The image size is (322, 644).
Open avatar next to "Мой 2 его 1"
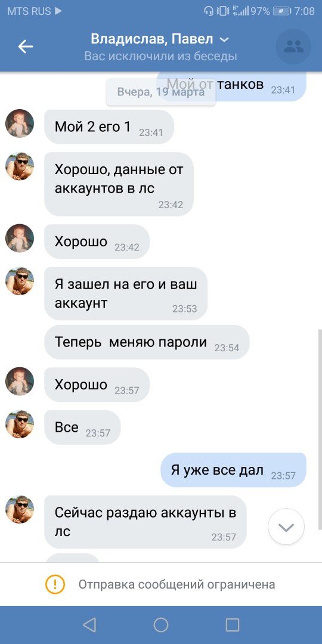pos(20,123)
